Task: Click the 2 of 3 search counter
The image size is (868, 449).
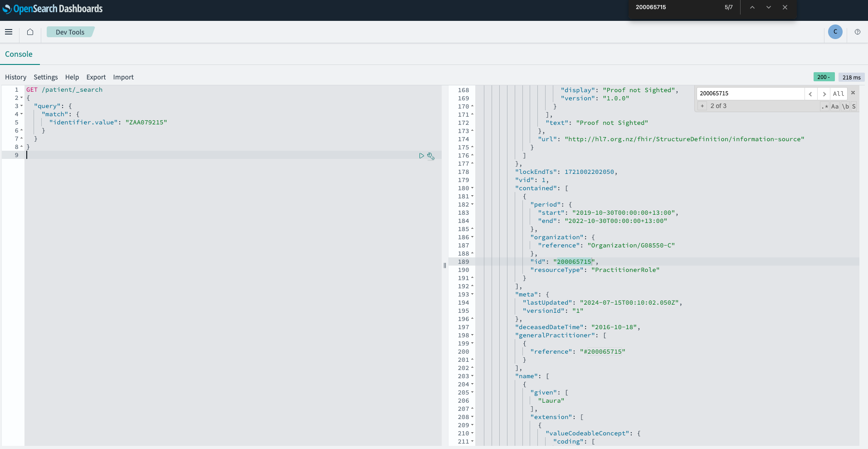Action: (718, 106)
